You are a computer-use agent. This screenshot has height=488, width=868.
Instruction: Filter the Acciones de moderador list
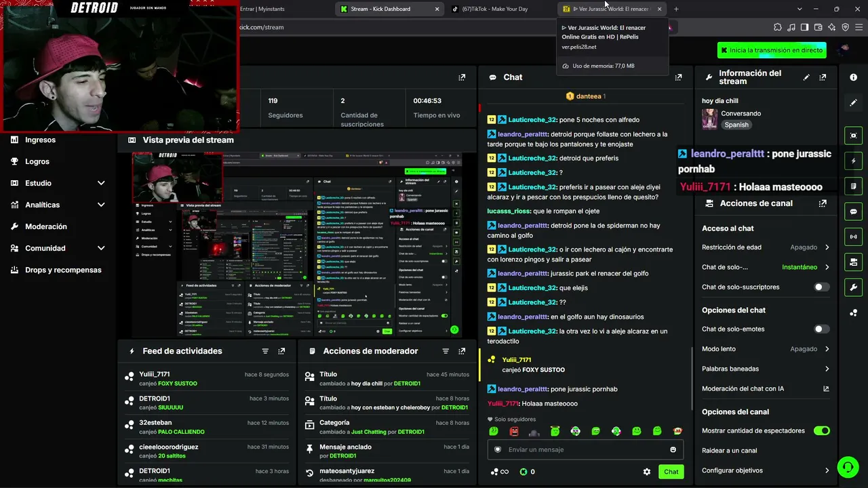point(446,351)
